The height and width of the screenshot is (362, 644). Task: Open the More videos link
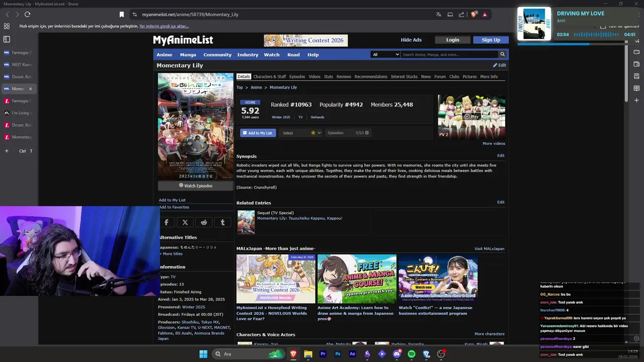(494, 143)
